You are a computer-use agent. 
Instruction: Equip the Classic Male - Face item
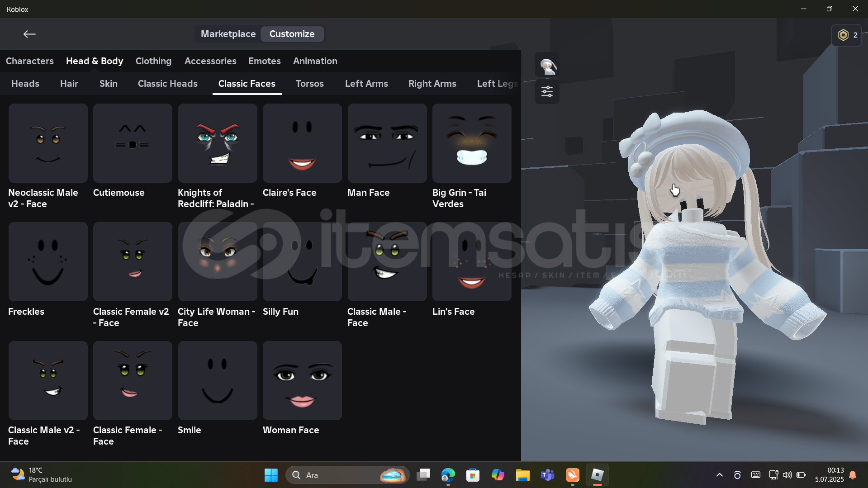387,261
